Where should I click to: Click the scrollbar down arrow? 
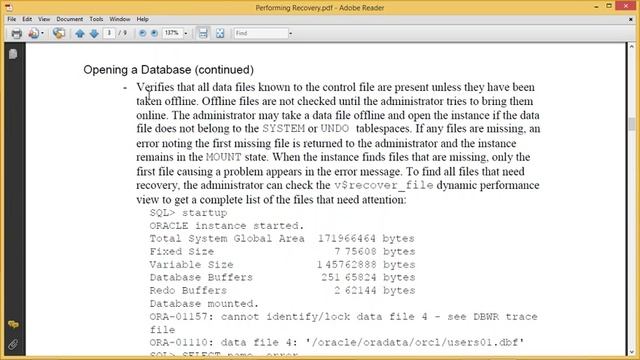[x=632, y=352]
